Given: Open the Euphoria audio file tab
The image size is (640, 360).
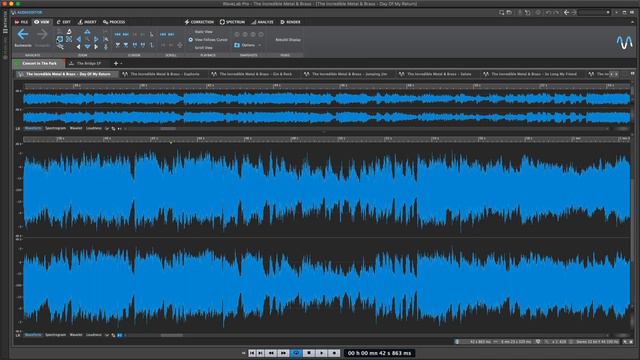Looking at the screenshot, I should (162, 74).
